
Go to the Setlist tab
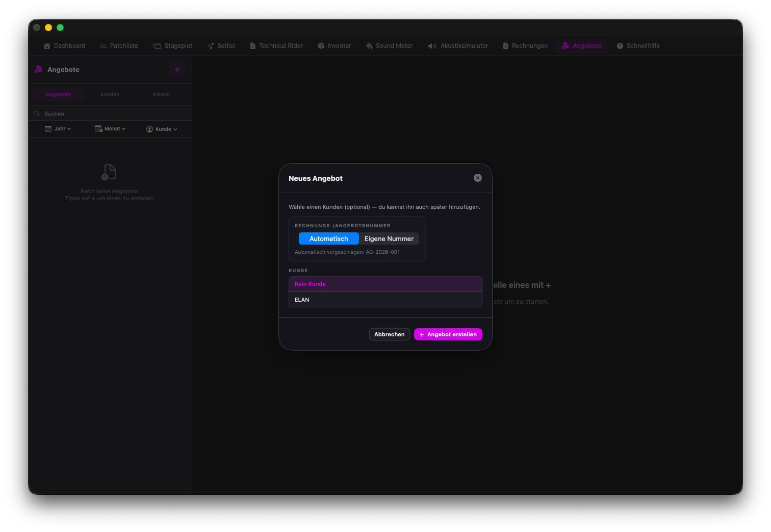(x=221, y=46)
